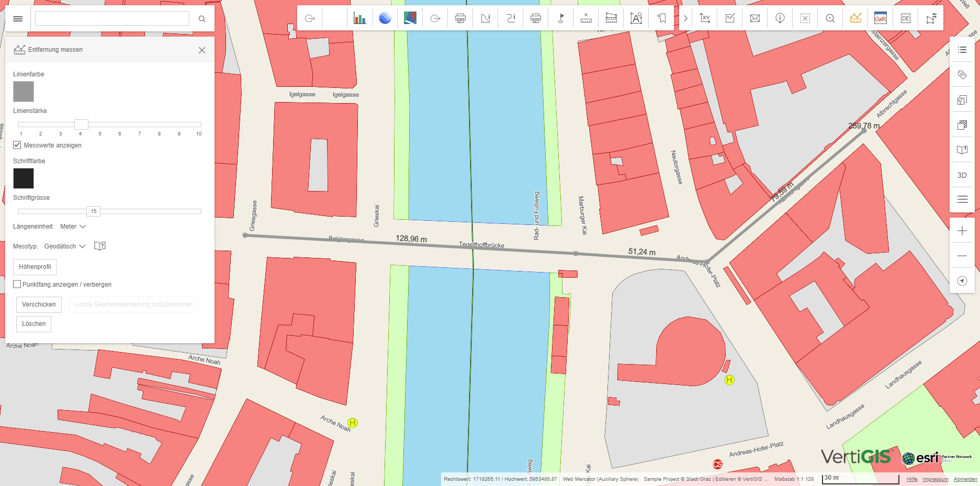Viewport: 980px width, 486px height.
Task: Enable Punktfang anzeigen / verbergen
Action: point(17,284)
